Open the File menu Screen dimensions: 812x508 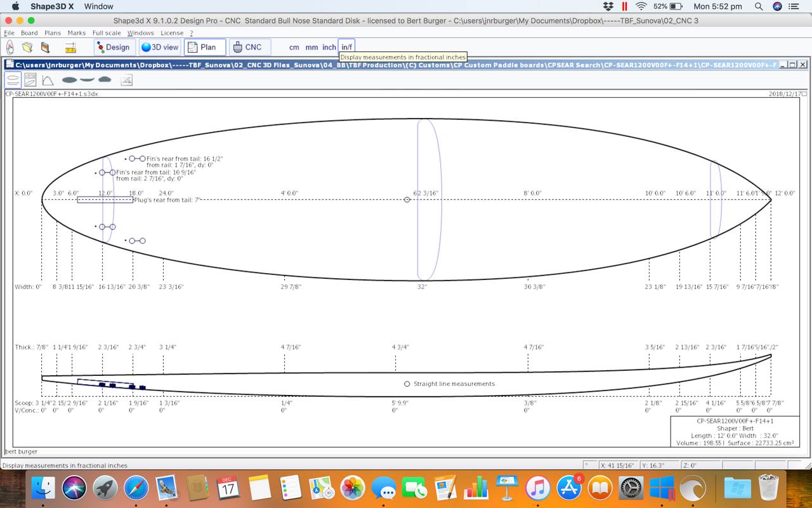pos(9,33)
